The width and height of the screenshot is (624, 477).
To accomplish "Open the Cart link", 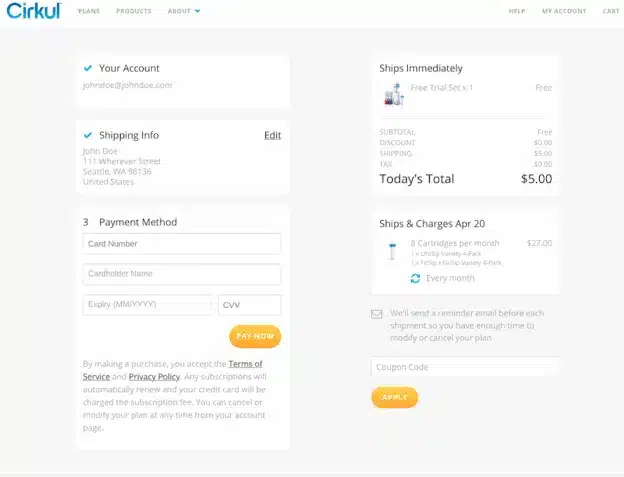I will click(610, 11).
